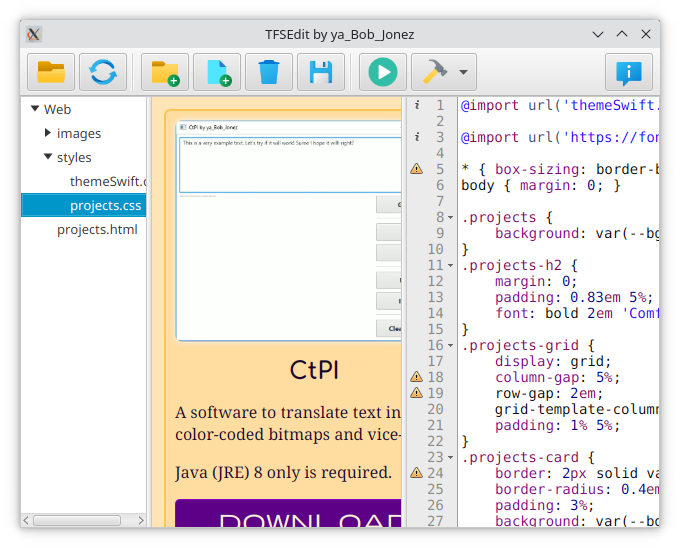Screen dimensions: 680x548
Task: Click the warning marker on line 5
Action: [x=417, y=169]
